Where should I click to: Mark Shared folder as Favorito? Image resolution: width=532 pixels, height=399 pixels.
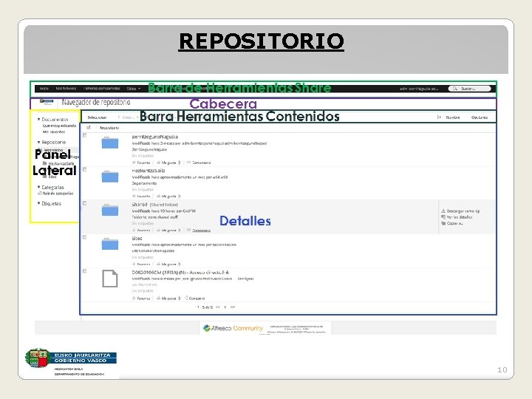point(141,231)
